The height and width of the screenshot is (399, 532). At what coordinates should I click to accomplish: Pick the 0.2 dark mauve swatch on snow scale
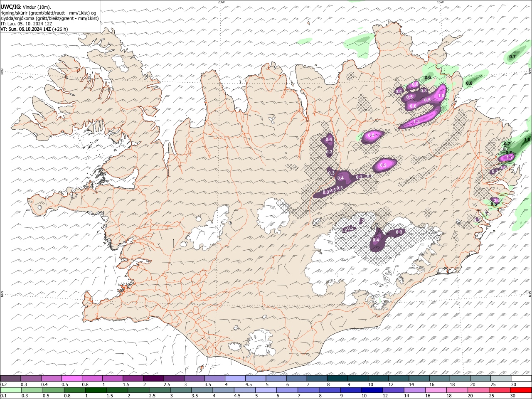10,379
